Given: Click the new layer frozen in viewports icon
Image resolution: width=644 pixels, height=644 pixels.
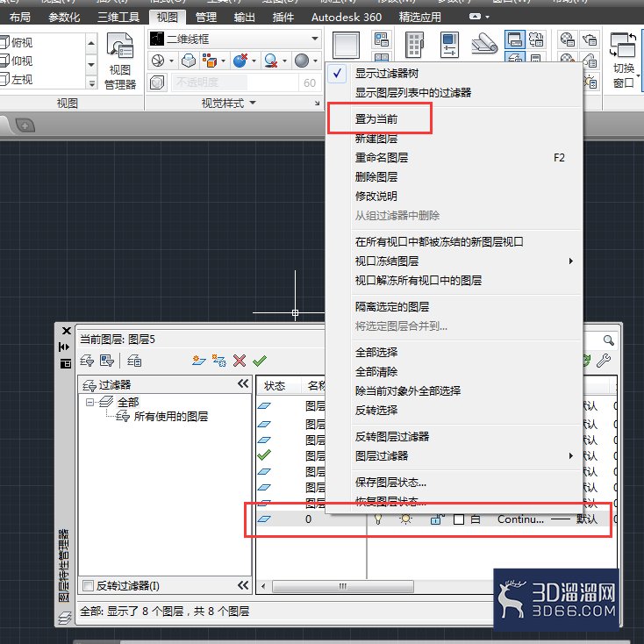Looking at the screenshot, I should [219, 361].
